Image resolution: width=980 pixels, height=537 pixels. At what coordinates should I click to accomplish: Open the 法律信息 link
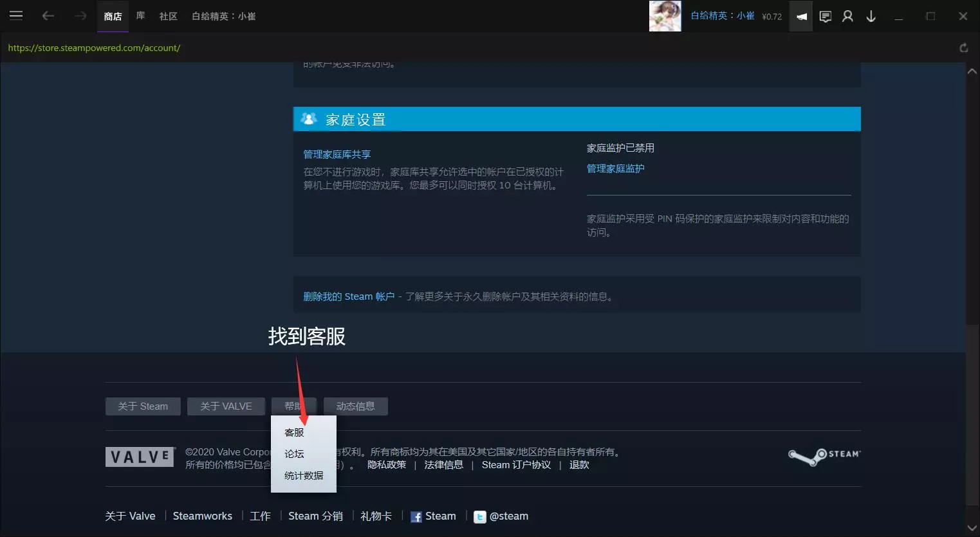pos(444,465)
